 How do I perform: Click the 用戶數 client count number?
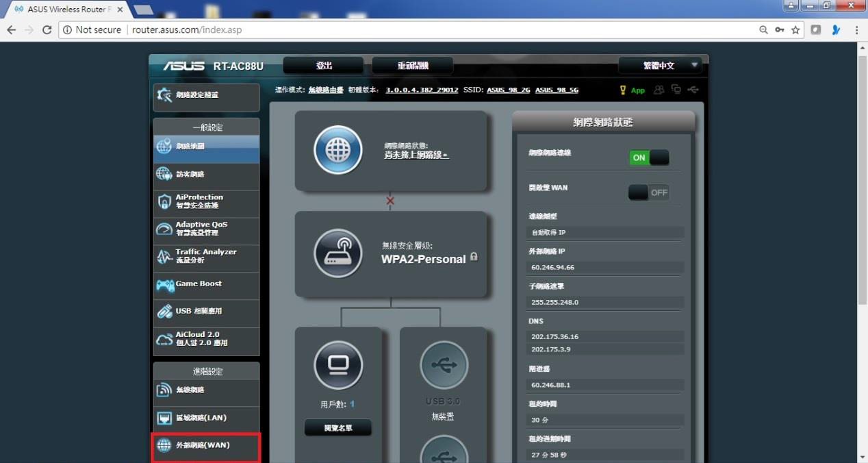(x=352, y=404)
